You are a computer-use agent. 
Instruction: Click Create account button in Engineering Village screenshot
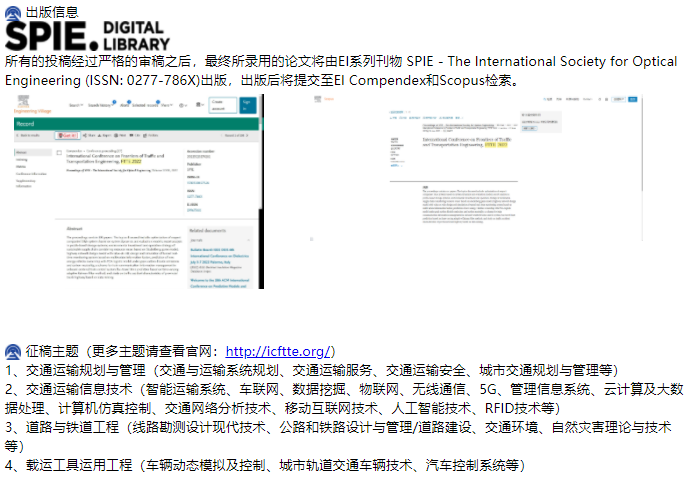[222, 105]
